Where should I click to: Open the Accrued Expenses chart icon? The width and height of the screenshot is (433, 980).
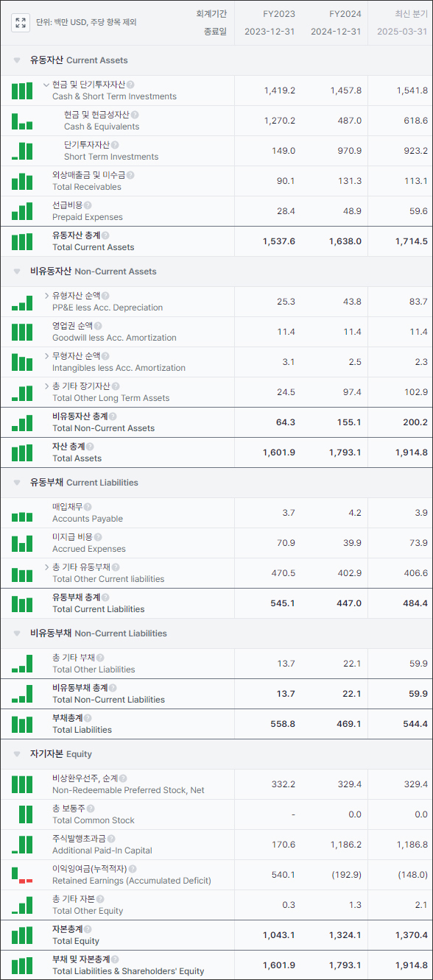point(22,543)
